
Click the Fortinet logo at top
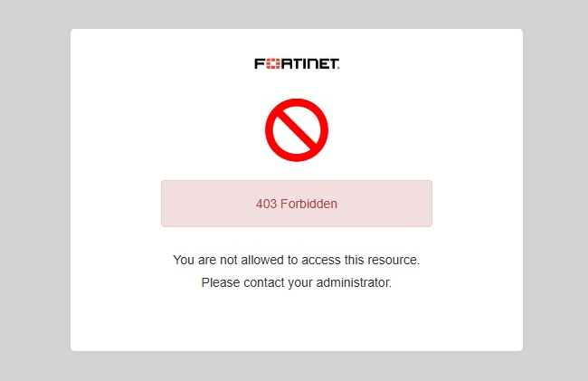pyautogui.click(x=297, y=64)
